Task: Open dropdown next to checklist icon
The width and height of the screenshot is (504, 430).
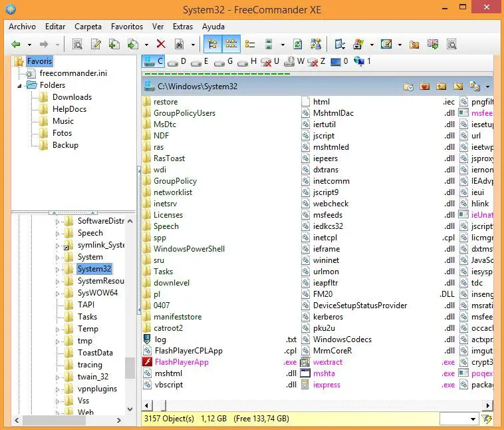Action: pos(400,45)
